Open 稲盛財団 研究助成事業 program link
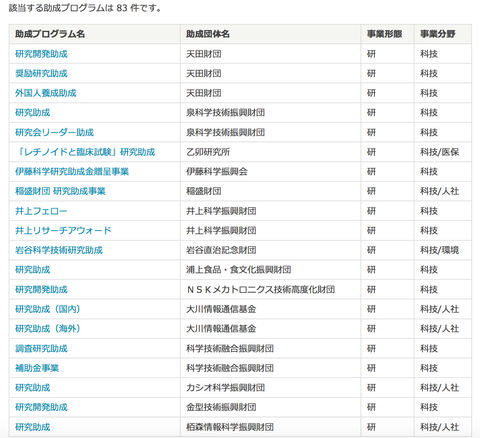 pyautogui.click(x=60, y=191)
